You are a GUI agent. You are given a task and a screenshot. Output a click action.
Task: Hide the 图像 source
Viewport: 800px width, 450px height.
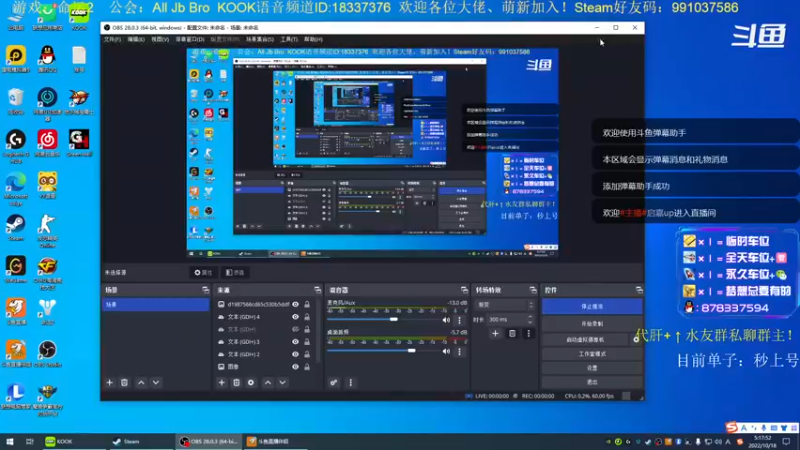pos(295,366)
